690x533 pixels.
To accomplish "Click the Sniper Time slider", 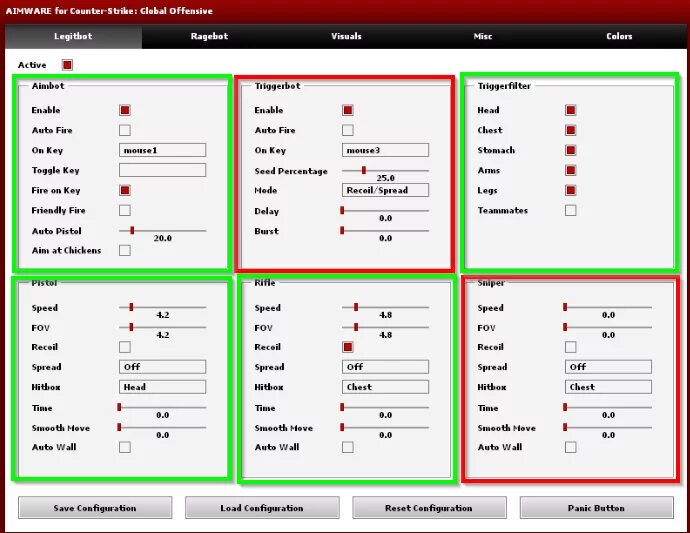I will coord(608,408).
